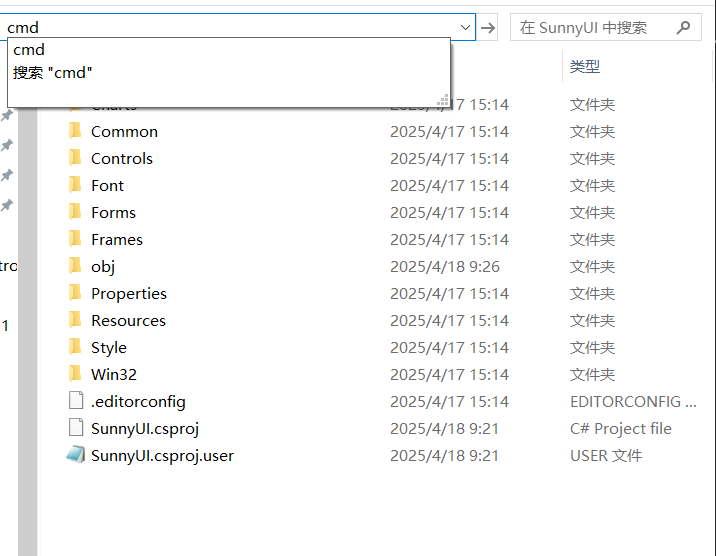Click the Properties folder name
The height and width of the screenshot is (556, 716).
click(129, 294)
